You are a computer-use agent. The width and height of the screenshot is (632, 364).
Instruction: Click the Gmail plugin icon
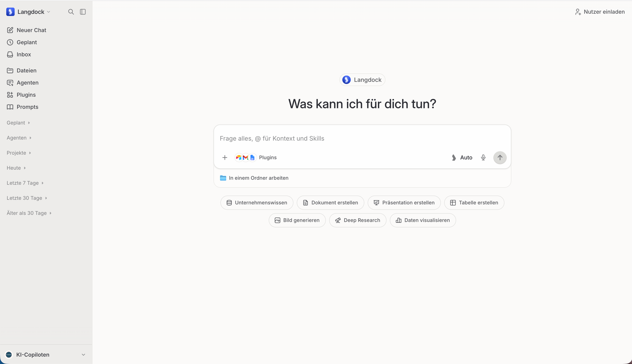(x=246, y=157)
